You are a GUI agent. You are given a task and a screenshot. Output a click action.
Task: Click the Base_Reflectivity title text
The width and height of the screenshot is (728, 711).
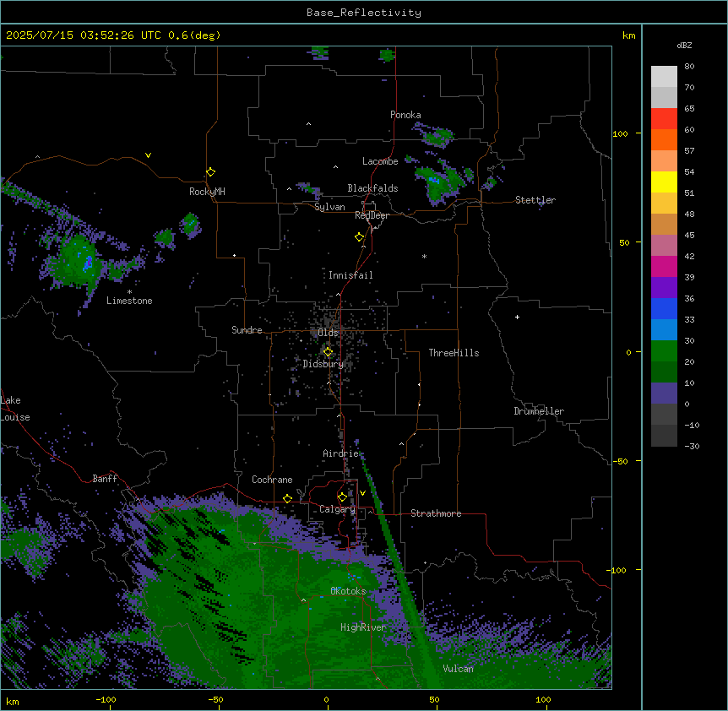tap(364, 13)
